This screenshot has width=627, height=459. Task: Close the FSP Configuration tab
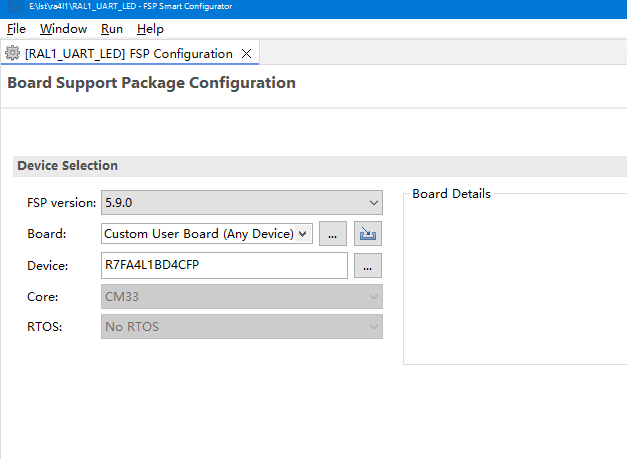pos(247,54)
